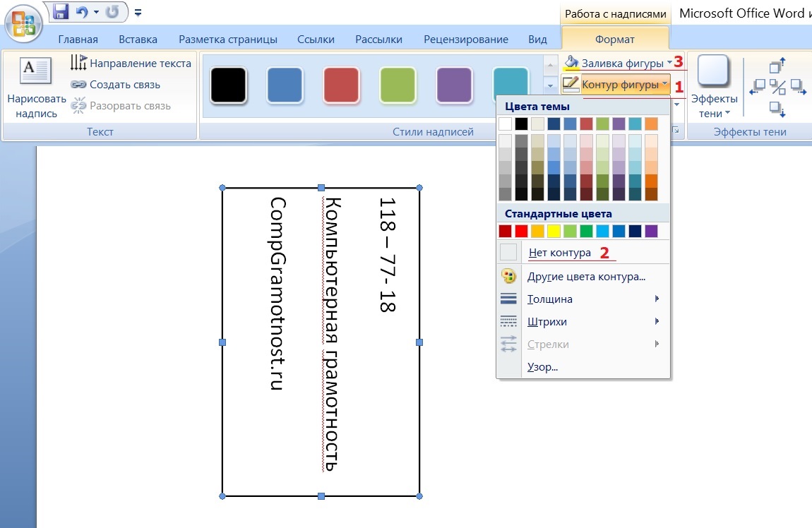The height and width of the screenshot is (528, 812).
Task: Open the Разметка страницы tab
Action: tap(228, 40)
